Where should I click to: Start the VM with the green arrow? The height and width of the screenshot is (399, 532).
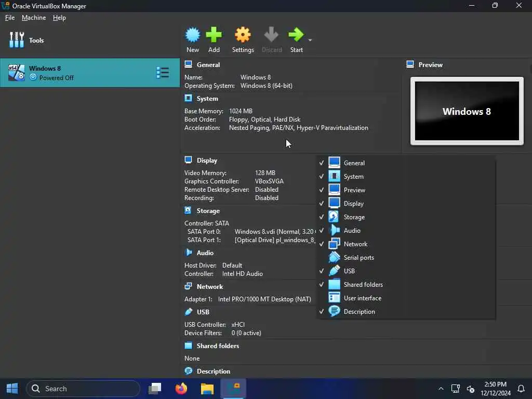(x=296, y=35)
